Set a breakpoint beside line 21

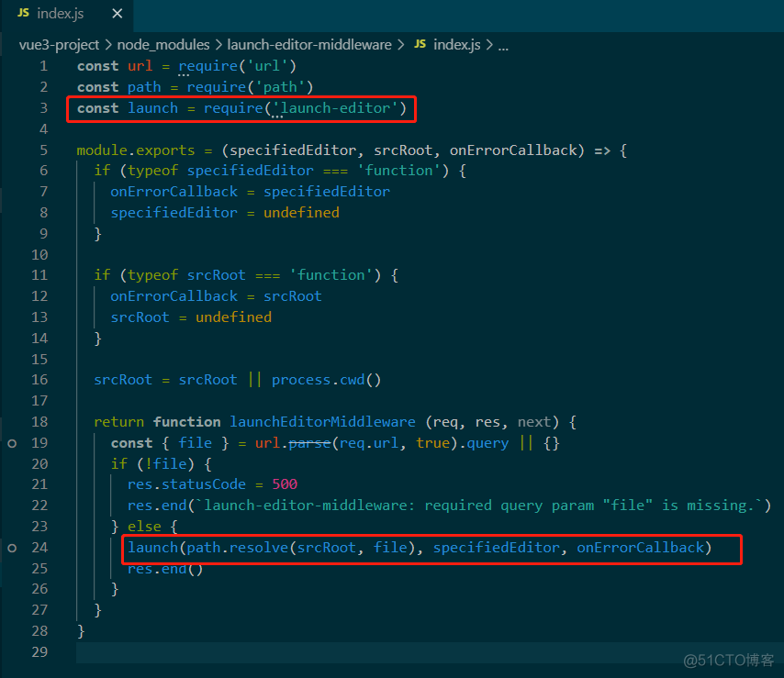coord(12,483)
